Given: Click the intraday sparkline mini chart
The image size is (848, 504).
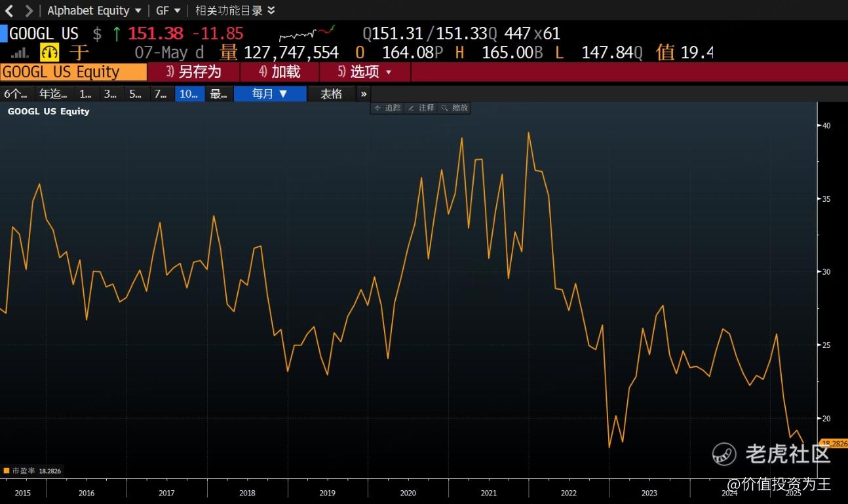Looking at the screenshot, I should coord(307,33).
